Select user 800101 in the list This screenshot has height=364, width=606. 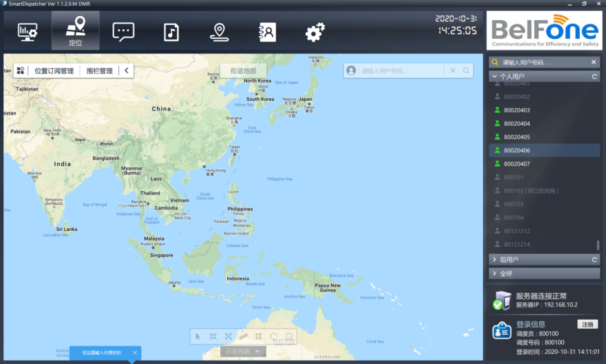(x=544, y=177)
